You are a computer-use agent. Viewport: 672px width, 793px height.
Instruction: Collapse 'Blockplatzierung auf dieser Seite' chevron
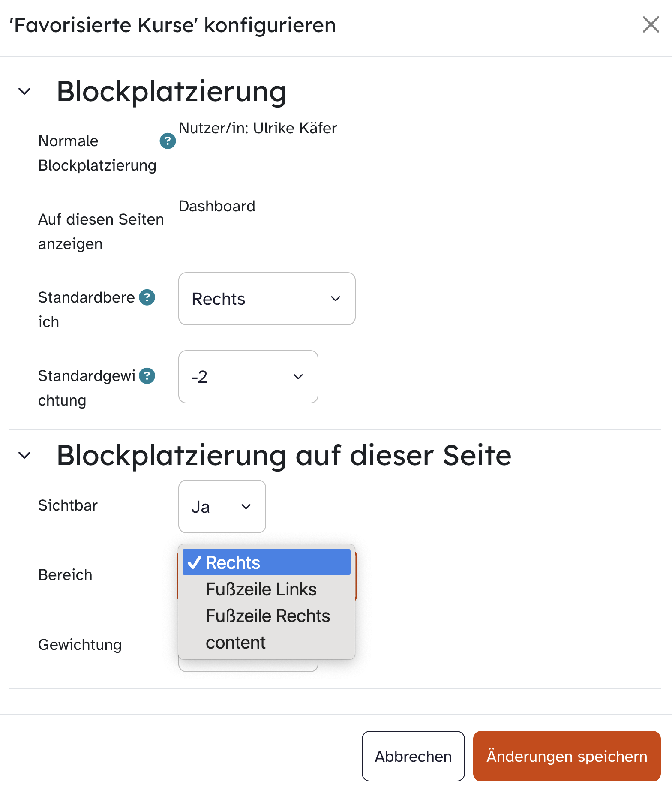pos(25,455)
